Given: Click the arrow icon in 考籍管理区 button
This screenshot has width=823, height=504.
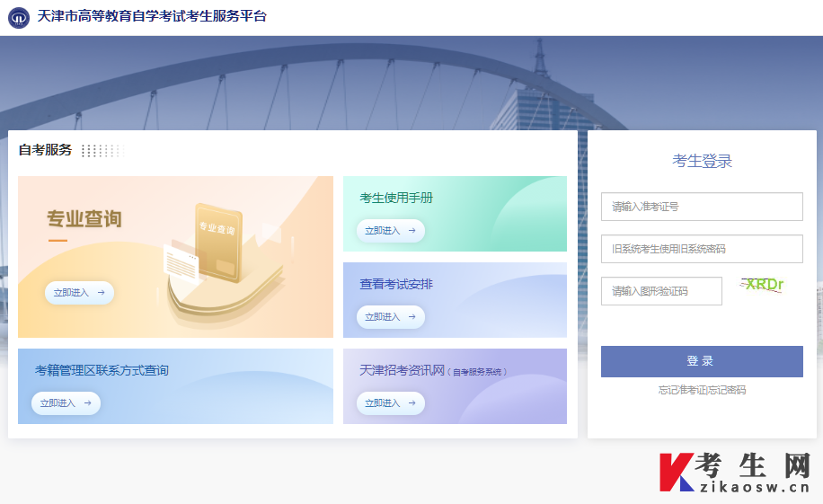Looking at the screenshot, I should (88, 403).
